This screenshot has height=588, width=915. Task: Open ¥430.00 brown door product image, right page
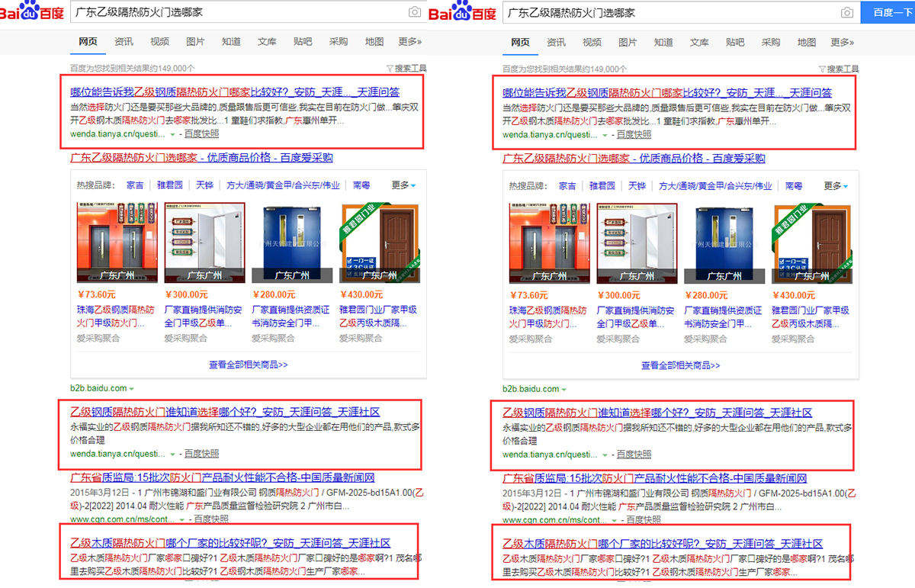812,243
